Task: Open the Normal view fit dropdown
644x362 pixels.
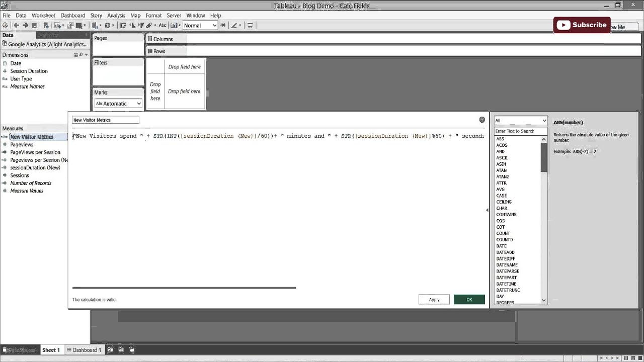Action: point(200,25)
